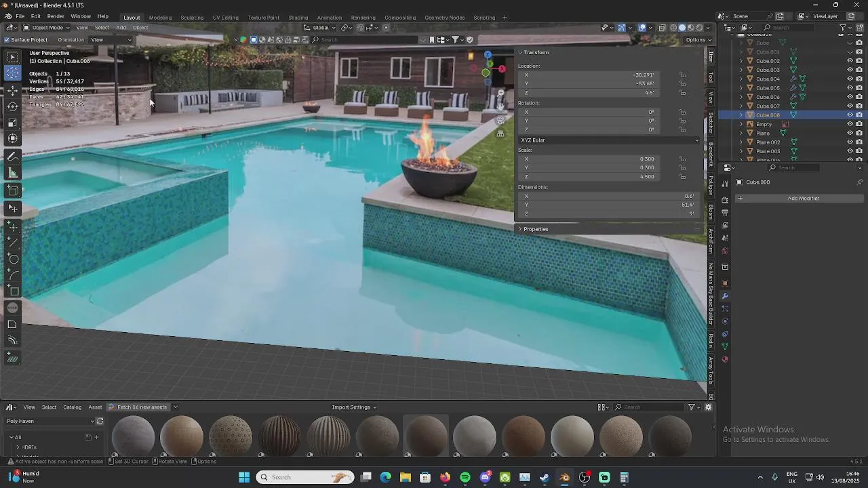Open the Modifiers wrench properties tab

click(725, 296)
